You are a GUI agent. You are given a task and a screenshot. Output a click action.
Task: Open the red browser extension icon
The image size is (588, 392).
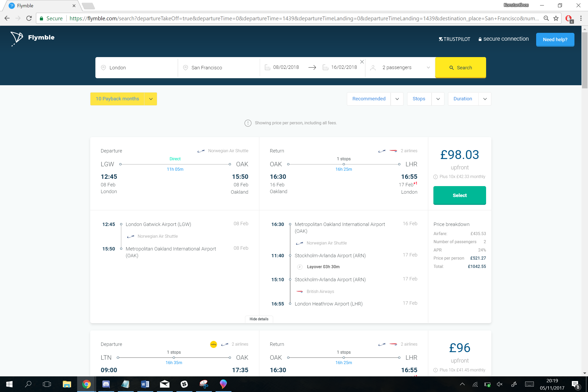pyautogui.click(x=569, y=19)
